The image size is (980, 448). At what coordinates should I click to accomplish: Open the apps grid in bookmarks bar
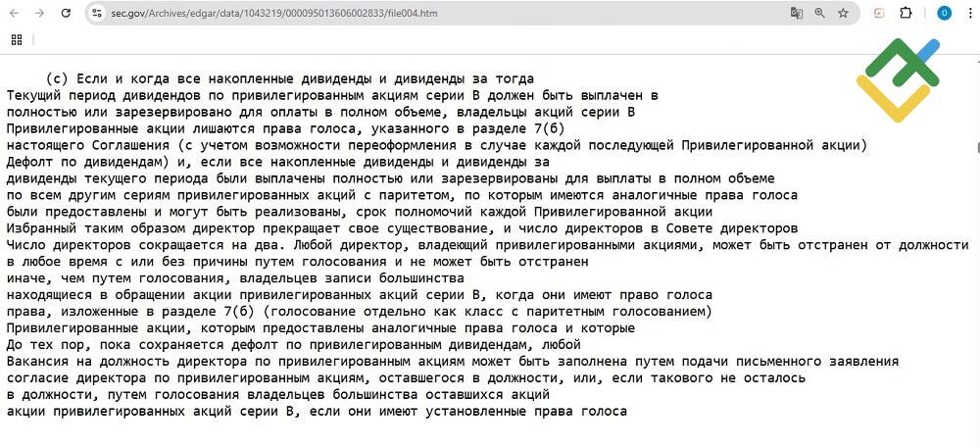17,40
